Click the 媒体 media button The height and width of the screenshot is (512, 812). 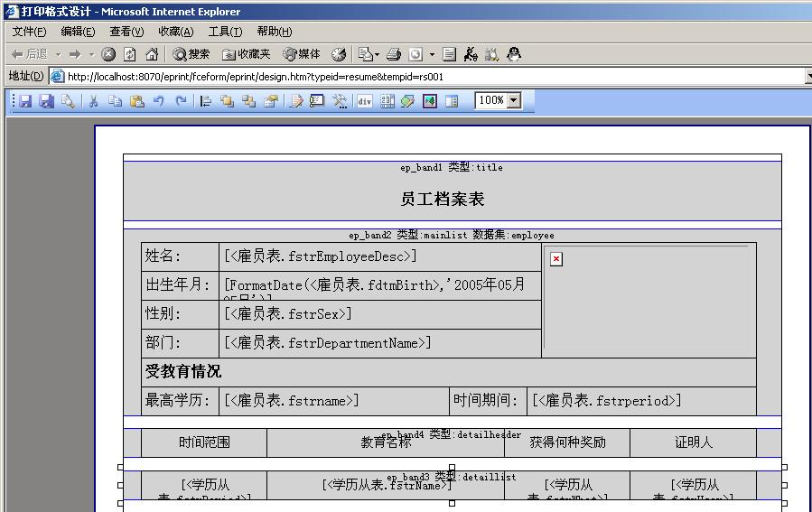click(302, 54)
